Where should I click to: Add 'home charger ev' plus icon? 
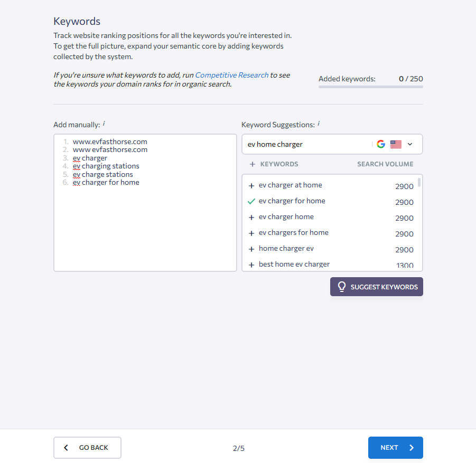[x=251, y=249]
